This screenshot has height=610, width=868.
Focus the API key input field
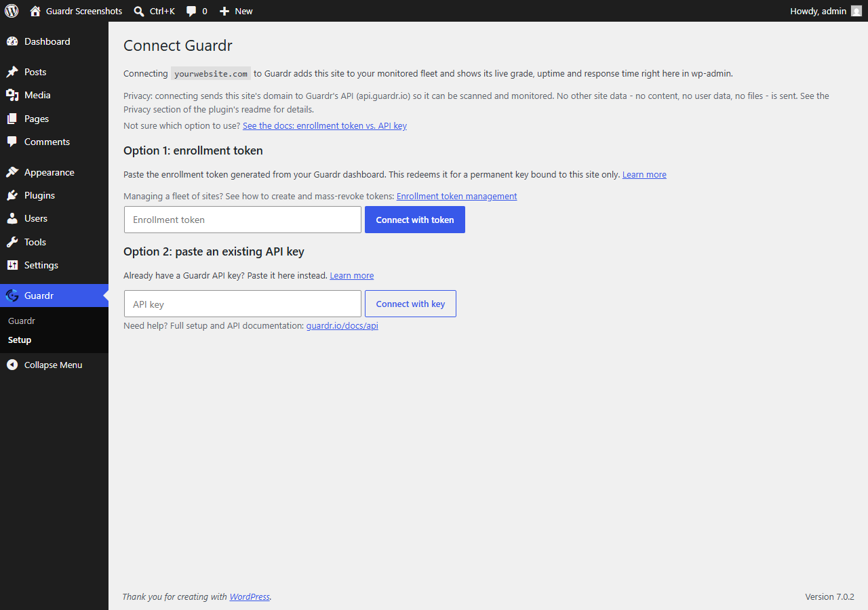click(x=243, y=304)
